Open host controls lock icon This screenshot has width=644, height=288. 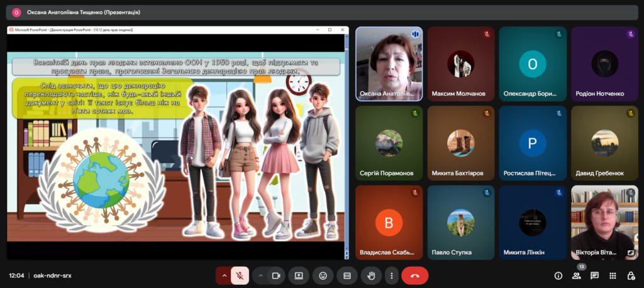[x=630, y=275]
